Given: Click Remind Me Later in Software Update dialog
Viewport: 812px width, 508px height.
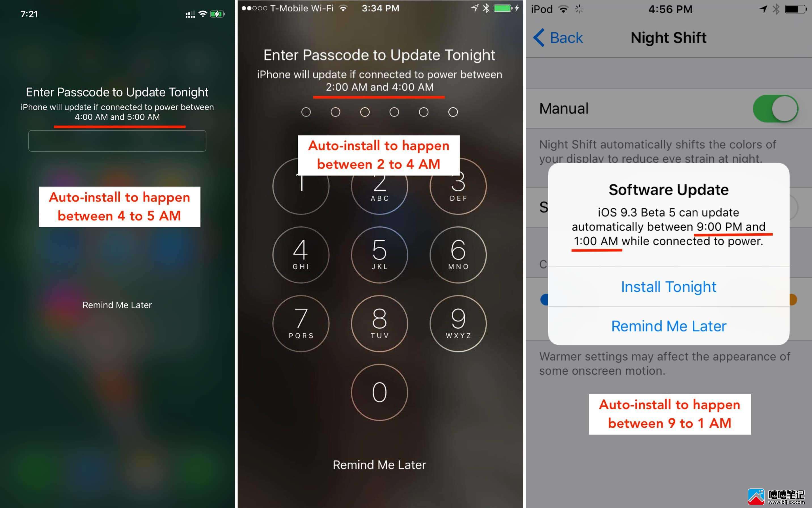Looking at the screenshot, I should click(x=669, y=327).
